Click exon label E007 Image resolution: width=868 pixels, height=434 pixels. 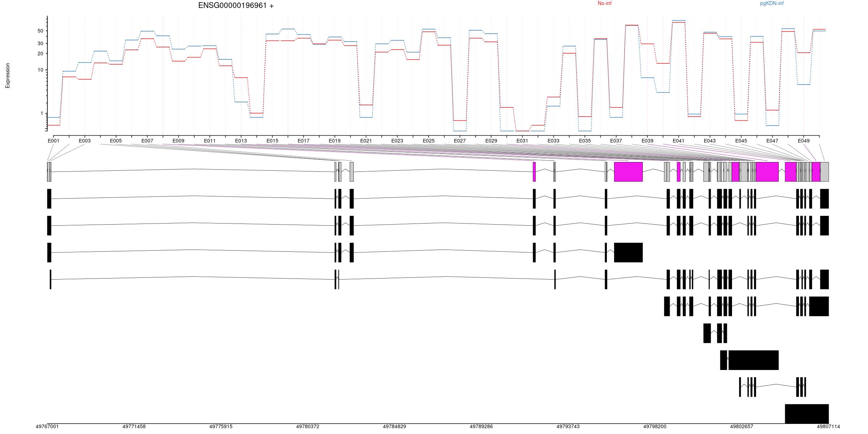147,141
